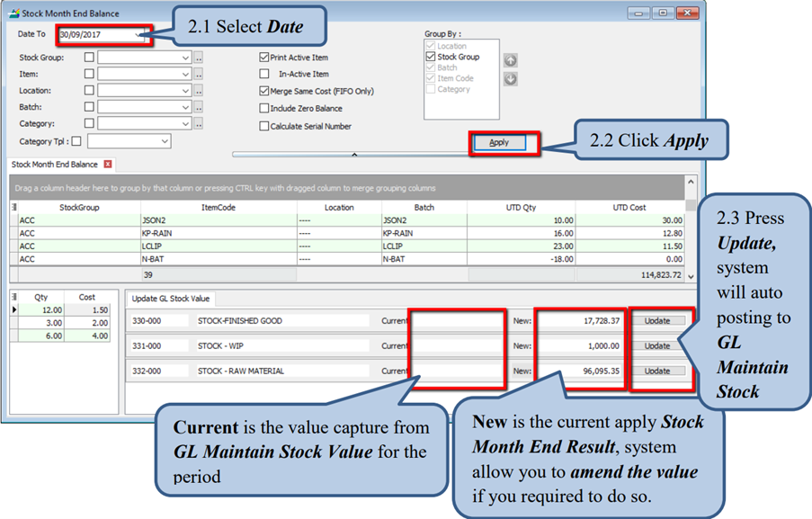Viewport: 812px width, 519px height.
Task: Switch to the Update GL Stock Value tab
Action: 170,299
